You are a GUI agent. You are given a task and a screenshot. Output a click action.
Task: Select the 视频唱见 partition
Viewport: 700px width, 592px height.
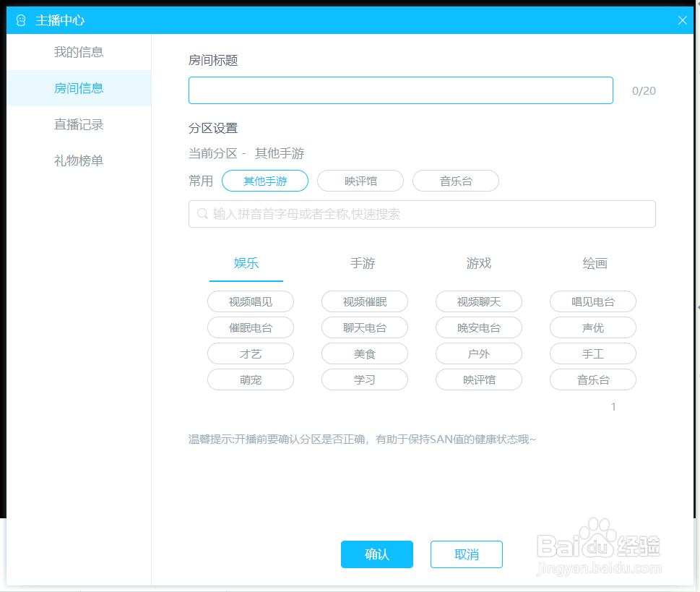point(250,301)
